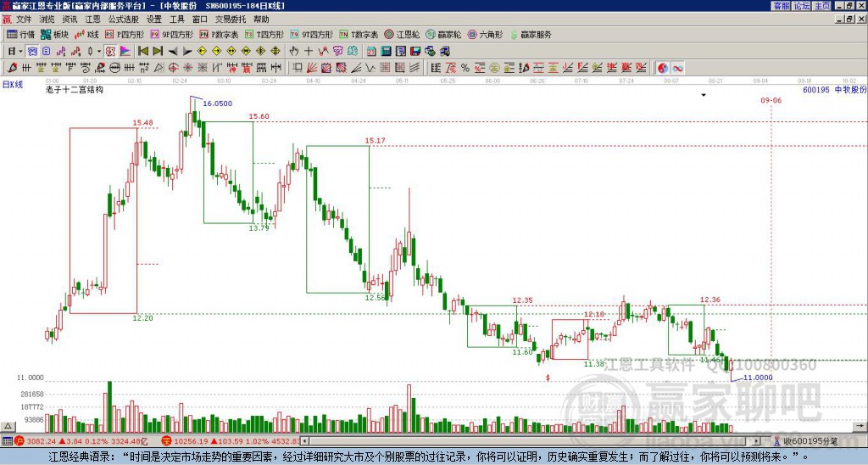Image resolution: width=868 pixels, height=465 pixels.
Task: Click the 行情 toolbar button
Action: 21,34
